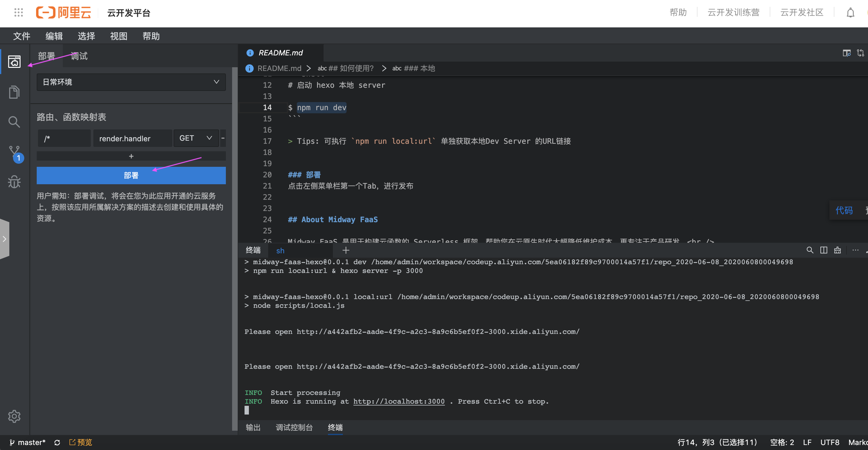Switch to the 部署 tab

click(x=46, y=56)
